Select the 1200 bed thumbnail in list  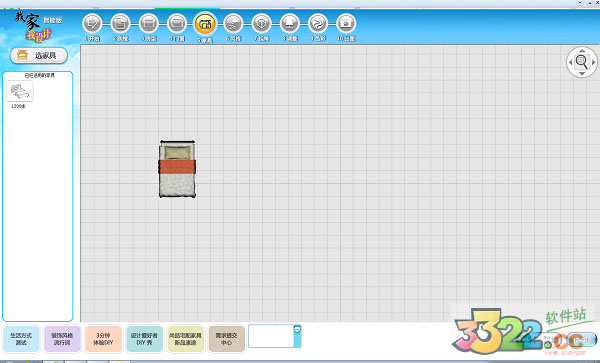tap(20, 91)
